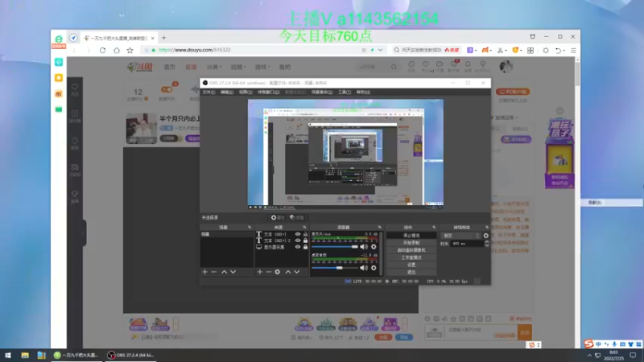Click the 时长 400 ms duration field
Image resolution: width=644 pixels, height=362 pixels.
[467, 244]
